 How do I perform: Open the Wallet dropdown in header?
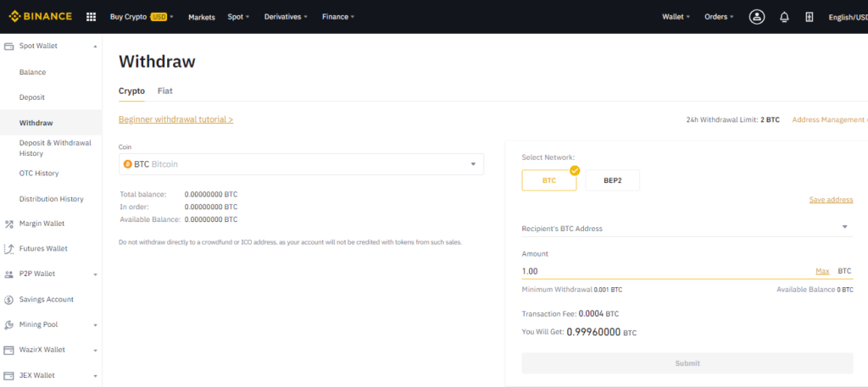pyautogui.click(x=676, y=17)
